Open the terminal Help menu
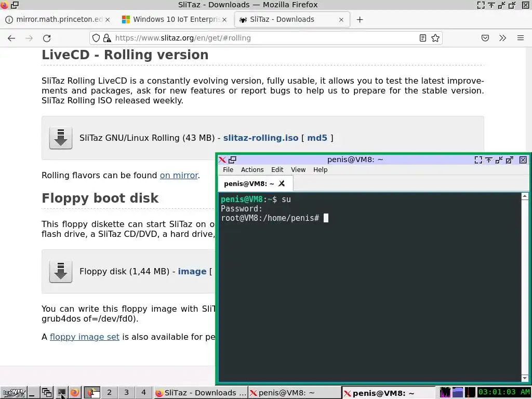This screenshot has height=399, width=532. coord(320,170)
